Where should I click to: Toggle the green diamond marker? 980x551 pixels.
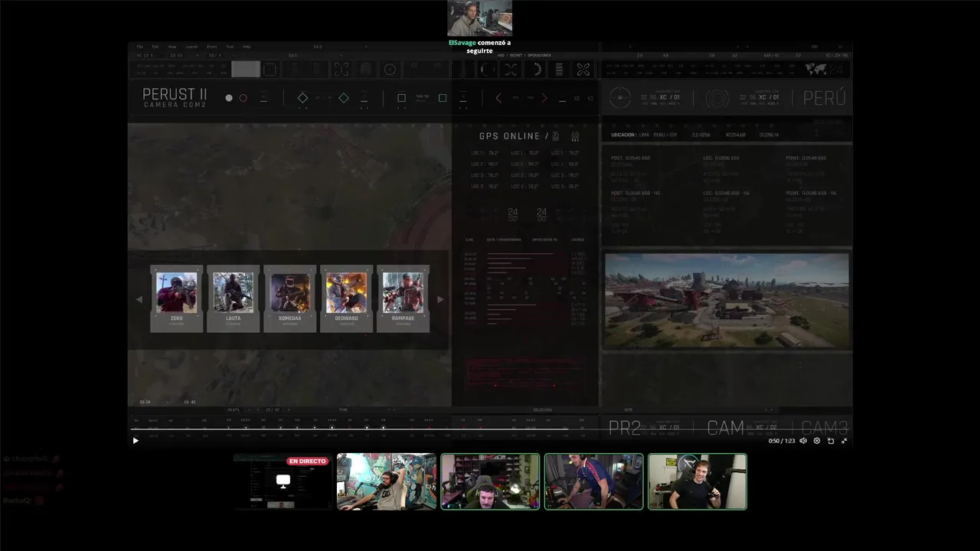344,98
